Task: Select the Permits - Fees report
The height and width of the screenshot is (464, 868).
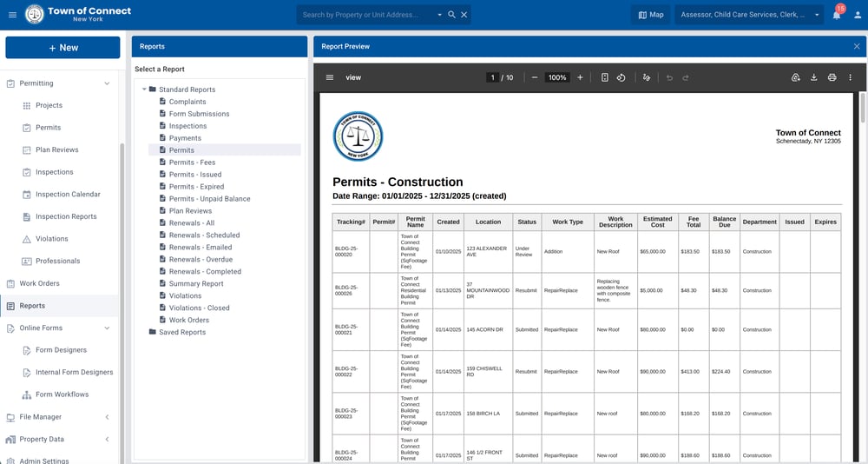Action: 192,162
